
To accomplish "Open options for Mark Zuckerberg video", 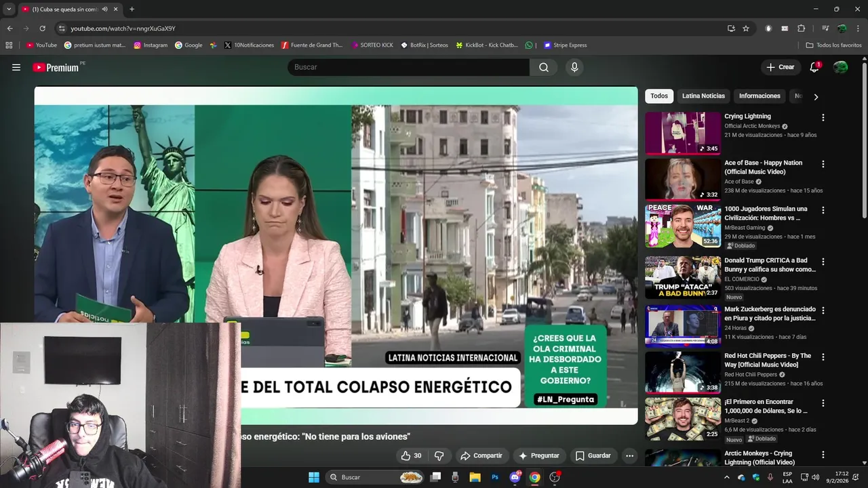I will click(823, 310).
